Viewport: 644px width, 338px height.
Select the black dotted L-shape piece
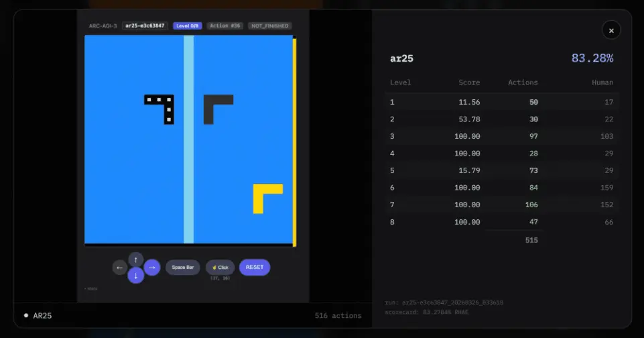click(159, 109)
